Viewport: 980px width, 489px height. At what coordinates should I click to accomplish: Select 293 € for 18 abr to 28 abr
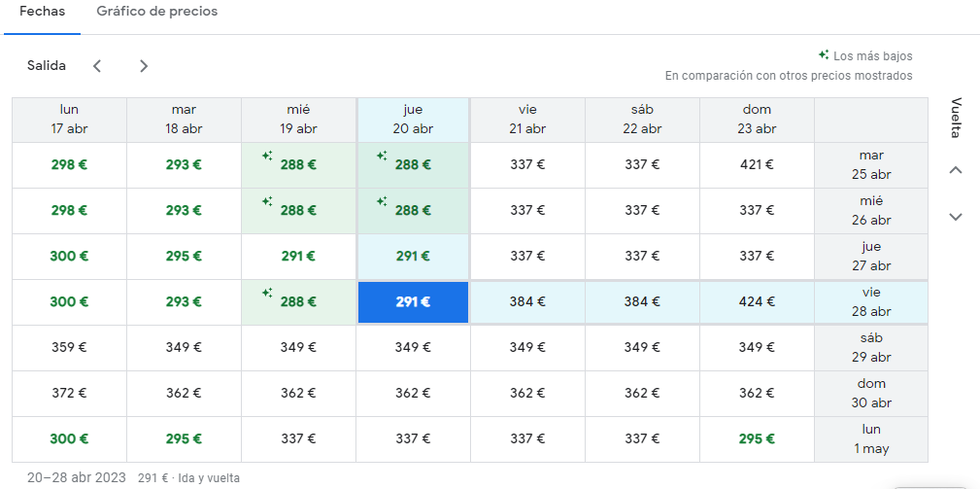point(184,302)
